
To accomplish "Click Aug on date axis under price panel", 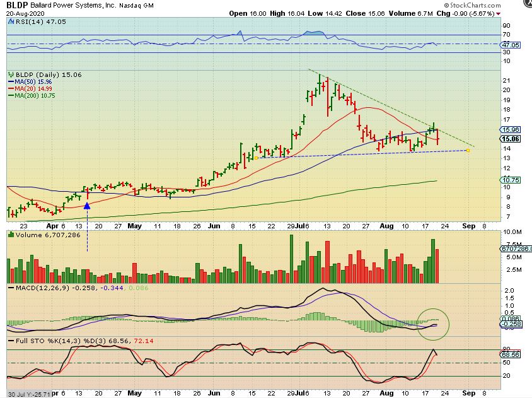I will point(386,226).
